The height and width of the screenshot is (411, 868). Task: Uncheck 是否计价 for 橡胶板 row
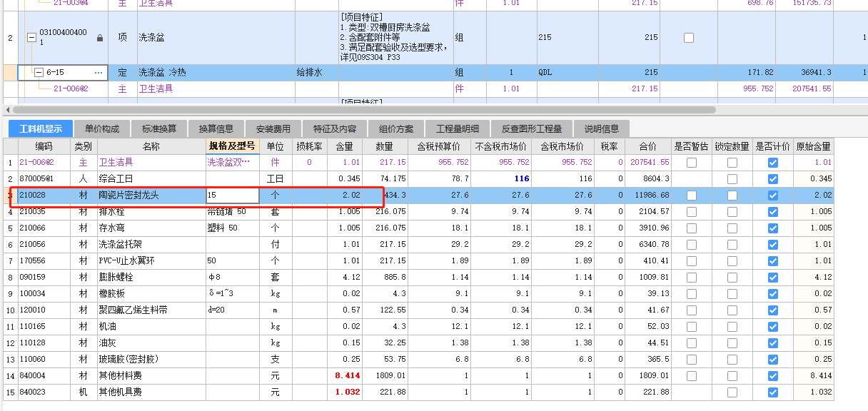(772, 294)
